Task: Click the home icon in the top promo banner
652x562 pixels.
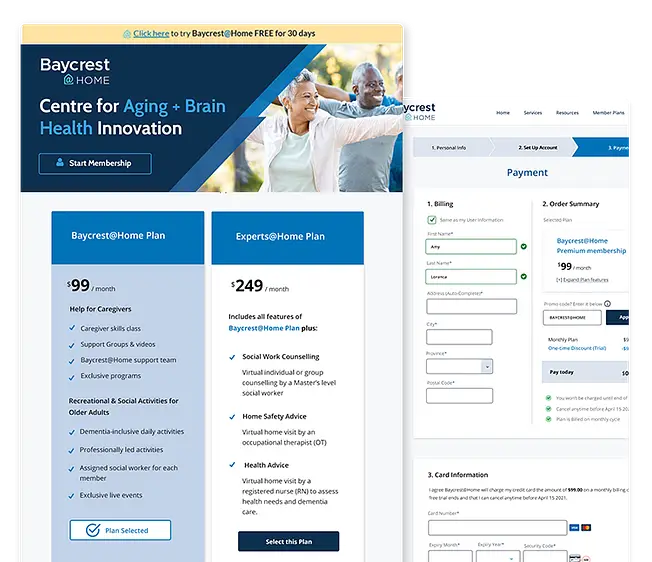Action: click(127, 34)
